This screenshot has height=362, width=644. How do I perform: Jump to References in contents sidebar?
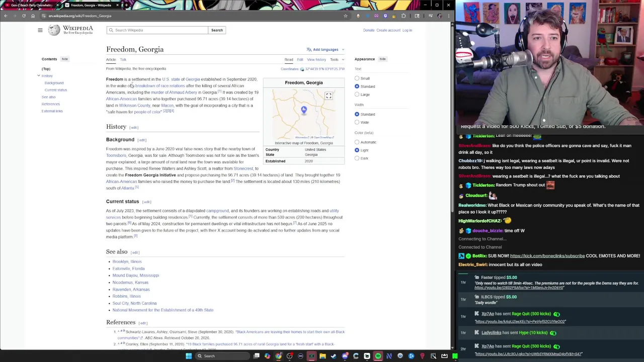point(50,104)
